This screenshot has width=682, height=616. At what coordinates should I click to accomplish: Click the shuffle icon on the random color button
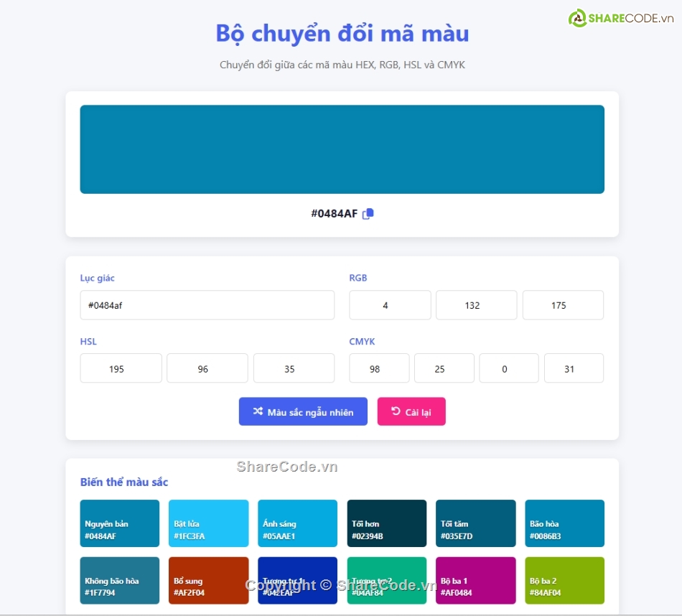pyautogui.click(x=259, y=411)
